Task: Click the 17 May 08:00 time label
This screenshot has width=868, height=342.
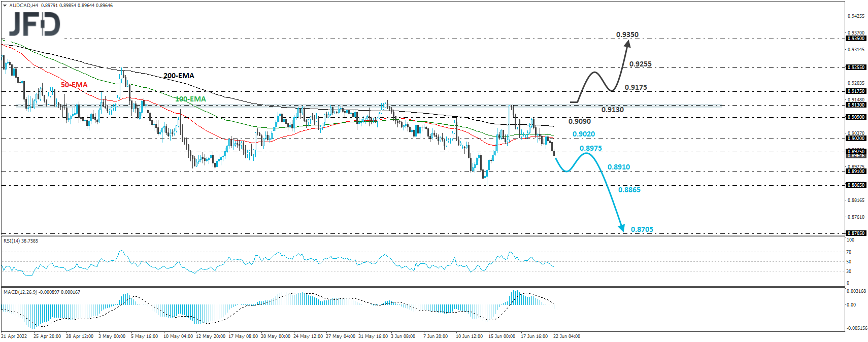Action: pyautogui.click(x=243, y=336)
